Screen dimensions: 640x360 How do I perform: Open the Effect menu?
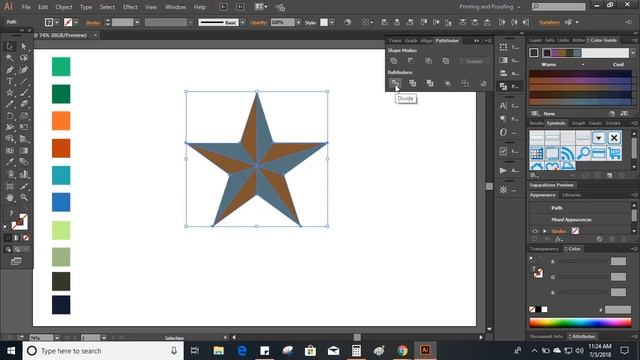pos(130,7)
